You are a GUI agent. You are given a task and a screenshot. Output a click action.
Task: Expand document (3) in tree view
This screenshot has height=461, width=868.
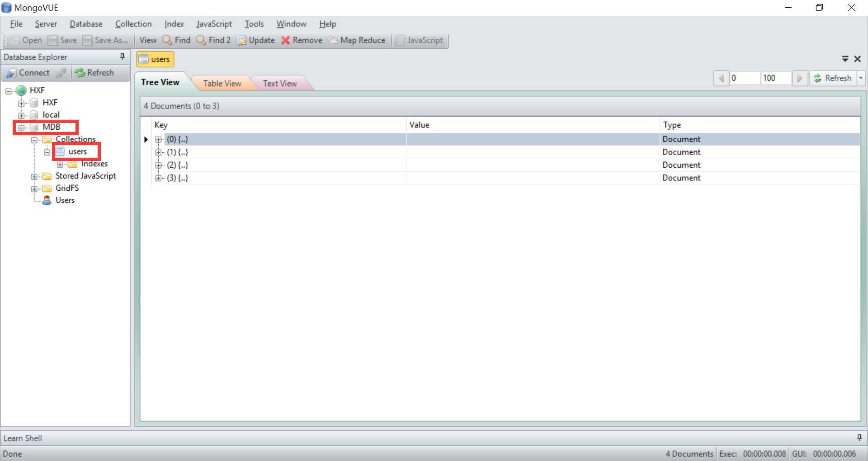coord(158,178)
